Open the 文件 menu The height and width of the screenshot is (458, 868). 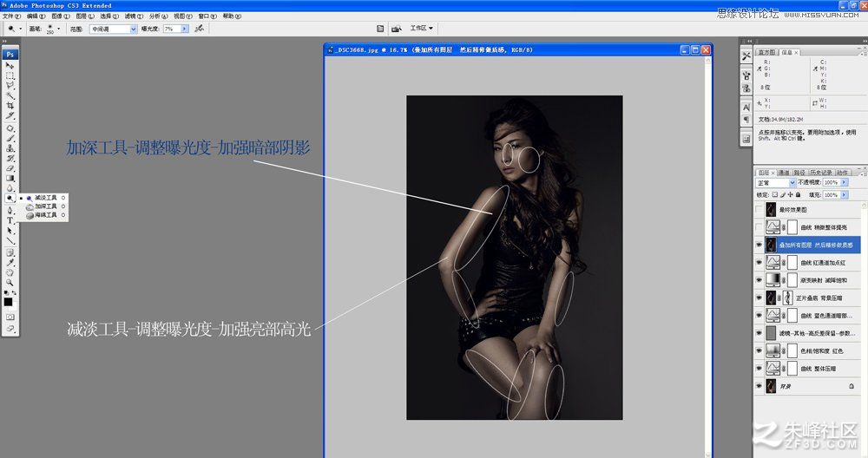pos(11,16)
